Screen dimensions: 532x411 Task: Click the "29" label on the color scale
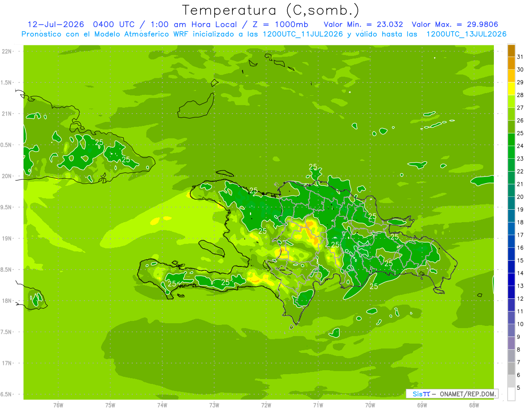click(x=520, y=82)
